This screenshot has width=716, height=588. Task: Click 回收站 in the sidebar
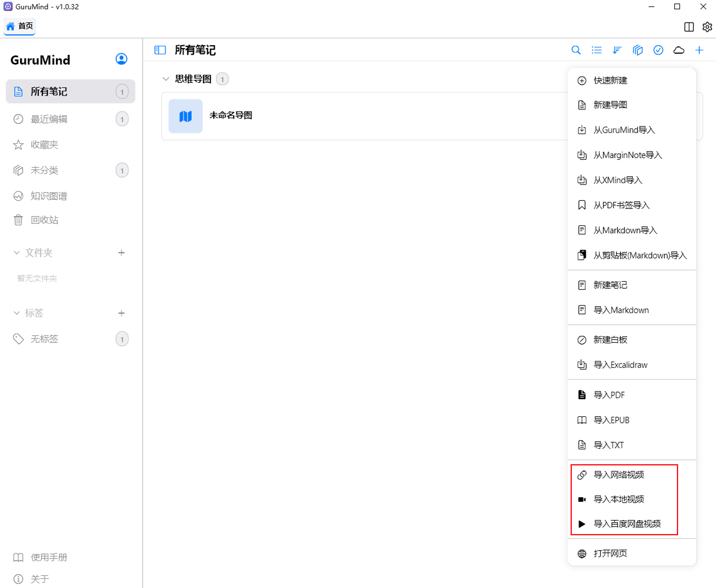44,220
